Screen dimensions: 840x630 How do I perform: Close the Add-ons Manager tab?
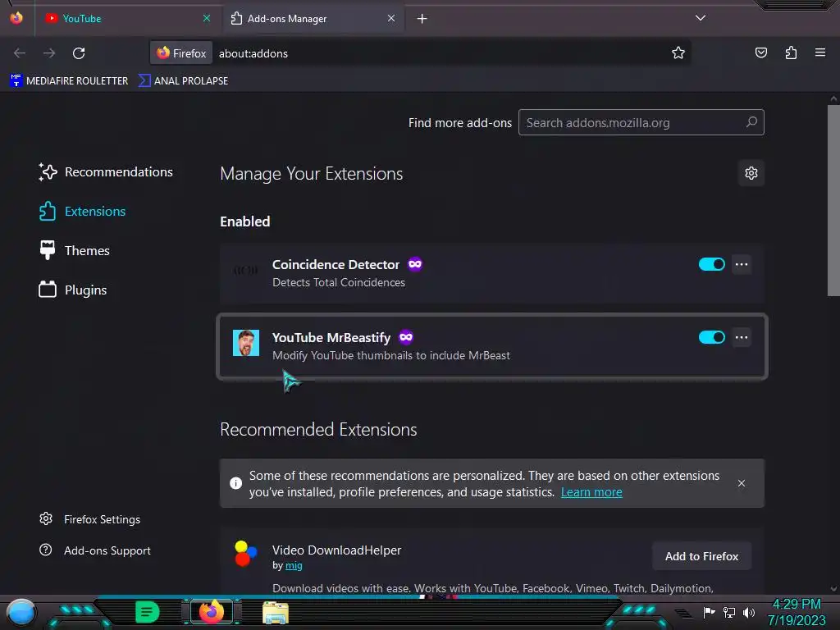click(391, 18)
